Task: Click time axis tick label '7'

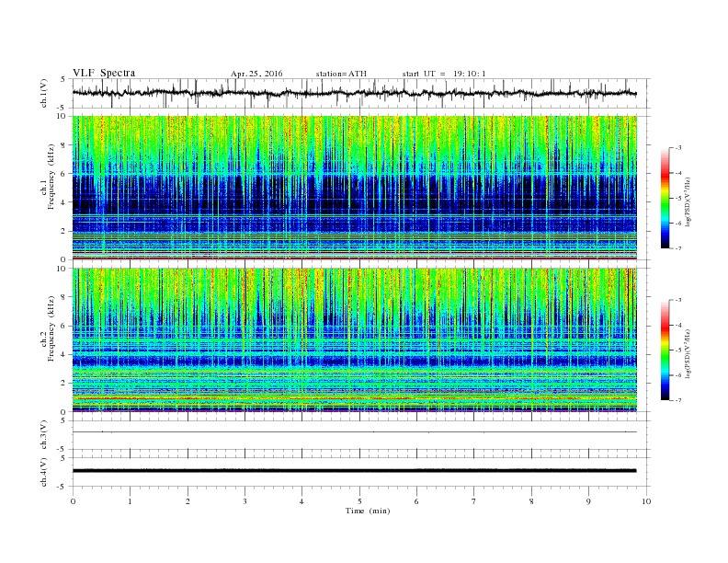Action: point(474,501)
